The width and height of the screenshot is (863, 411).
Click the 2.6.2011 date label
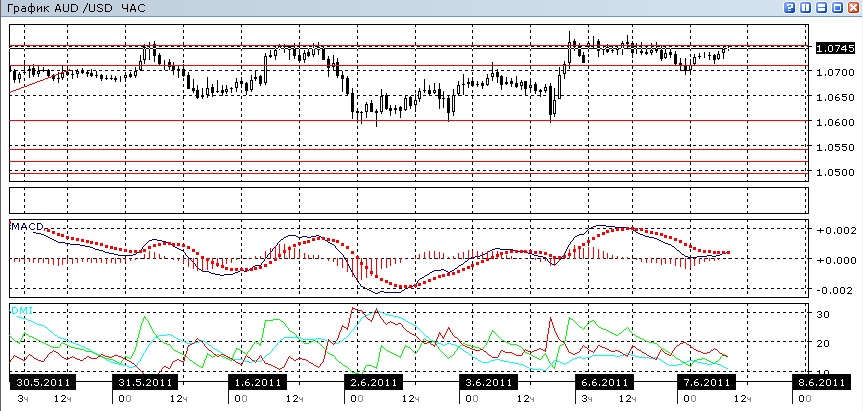(x=373, y=382)
